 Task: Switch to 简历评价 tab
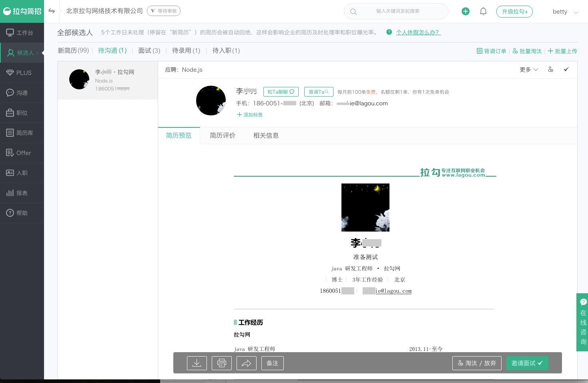click(223, 135)
